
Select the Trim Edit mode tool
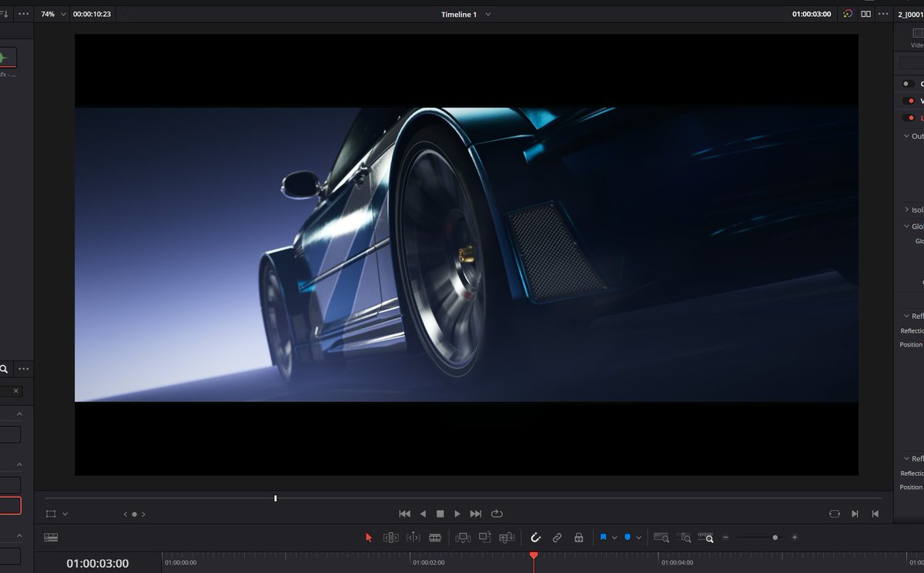(x=391, y=538)
